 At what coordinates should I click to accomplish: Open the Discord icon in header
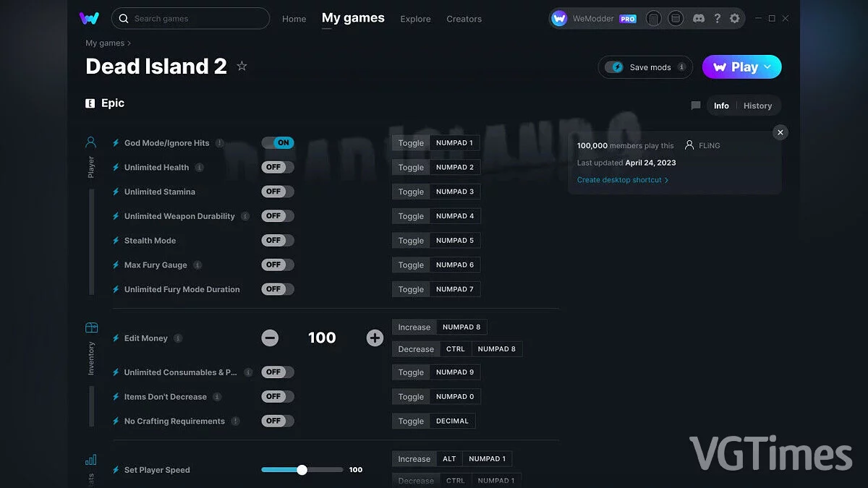click(697, 19)
